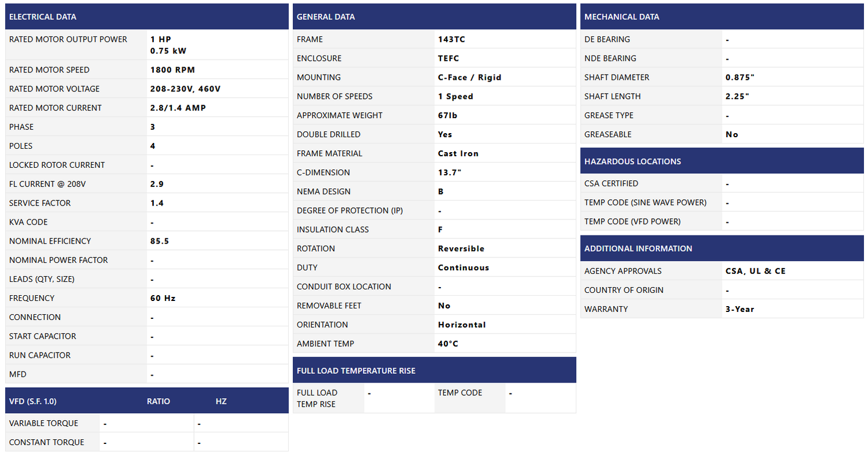Image resolution: width=868 pixels, height=452 pixels.
Task: Click the CSA, UL & CE approvals value
Action: tap(755, 271)
